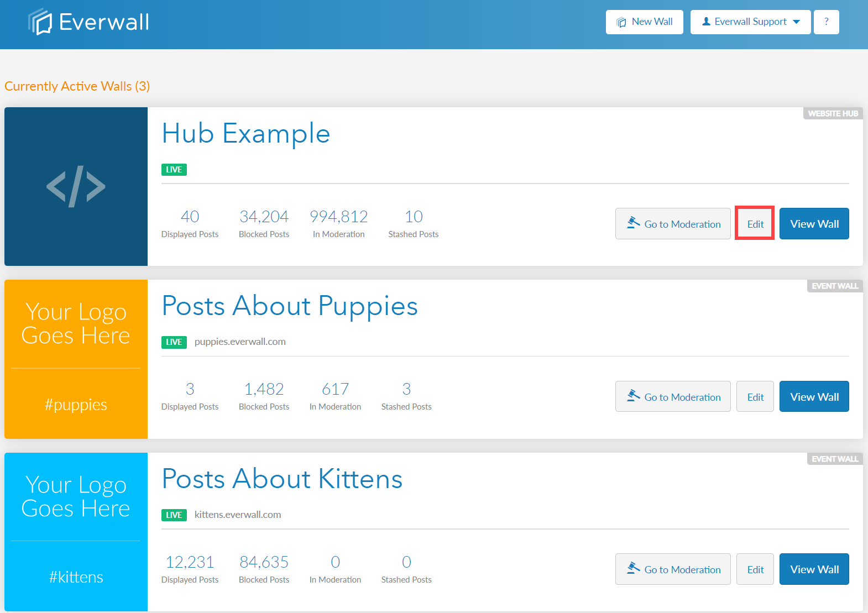Go to Moderation for Posts About Kittens
This screenshot has height=613, width=868.
pos(673,569)
